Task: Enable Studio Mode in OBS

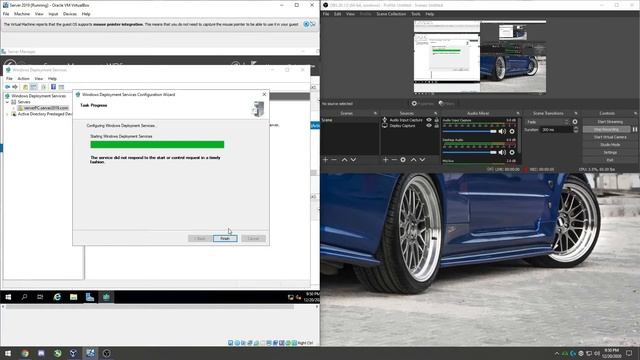Action: [610, 145]
